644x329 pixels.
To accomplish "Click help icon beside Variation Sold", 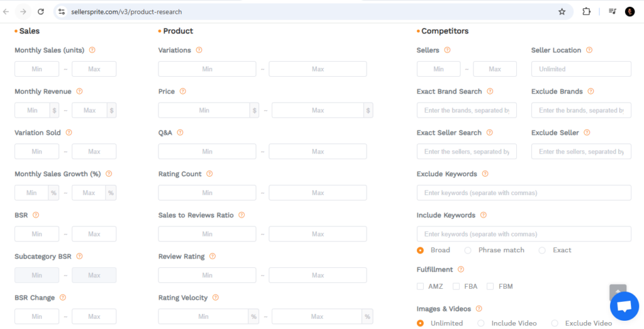I will point(69,133).
